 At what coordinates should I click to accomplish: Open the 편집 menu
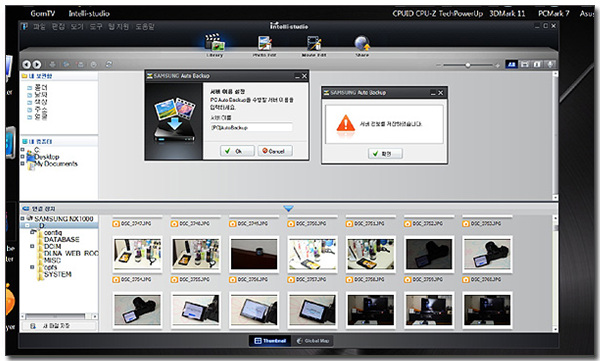(x=58, y=26)
